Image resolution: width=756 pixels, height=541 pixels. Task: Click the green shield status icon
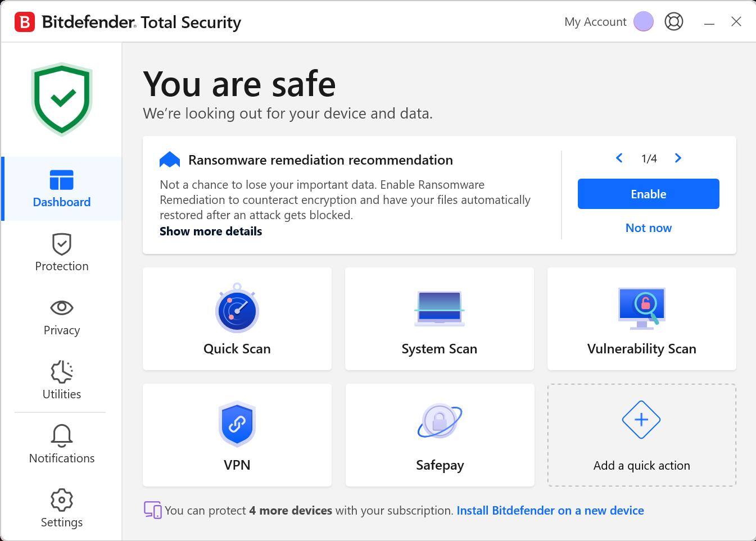(62, 99)
